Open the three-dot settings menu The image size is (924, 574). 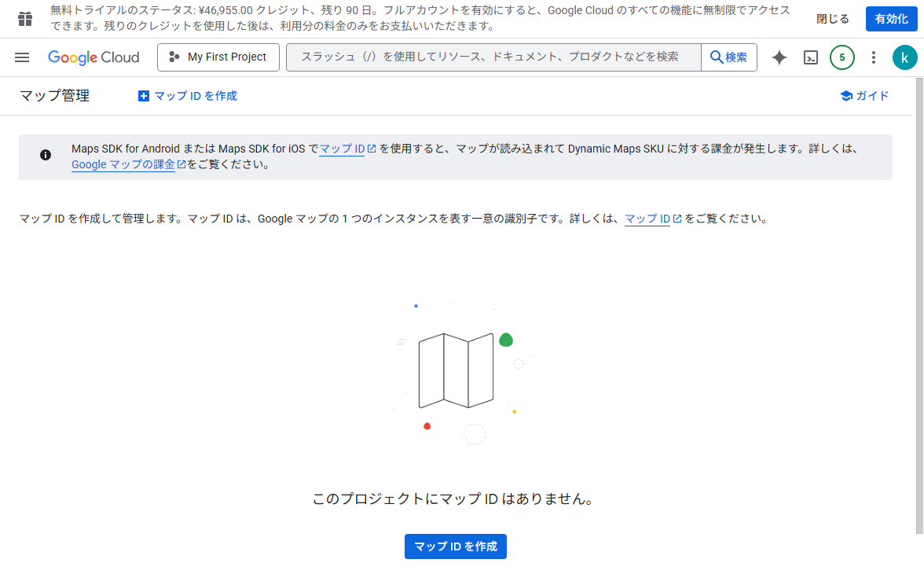873,57
